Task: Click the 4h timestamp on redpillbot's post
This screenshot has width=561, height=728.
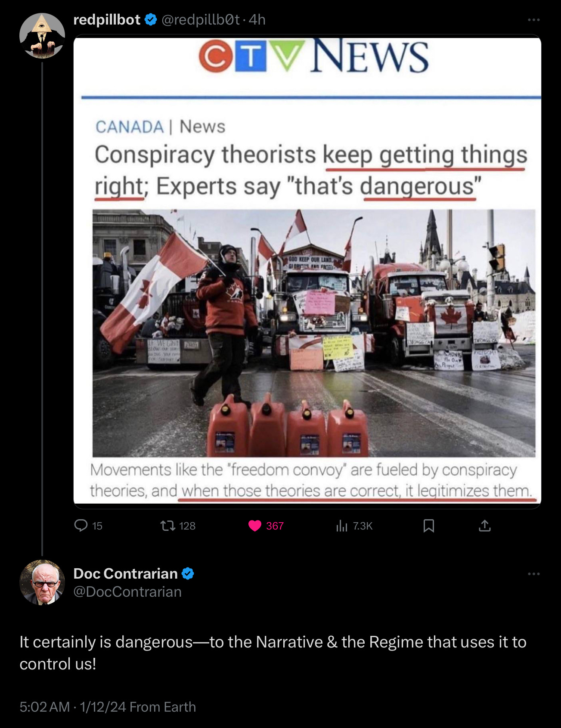Action: point(257,19)
